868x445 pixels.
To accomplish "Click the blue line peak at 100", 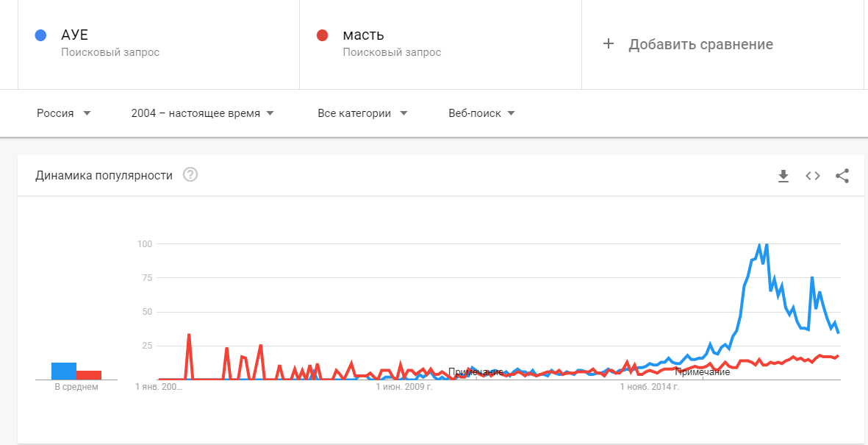I will [759, 244].
